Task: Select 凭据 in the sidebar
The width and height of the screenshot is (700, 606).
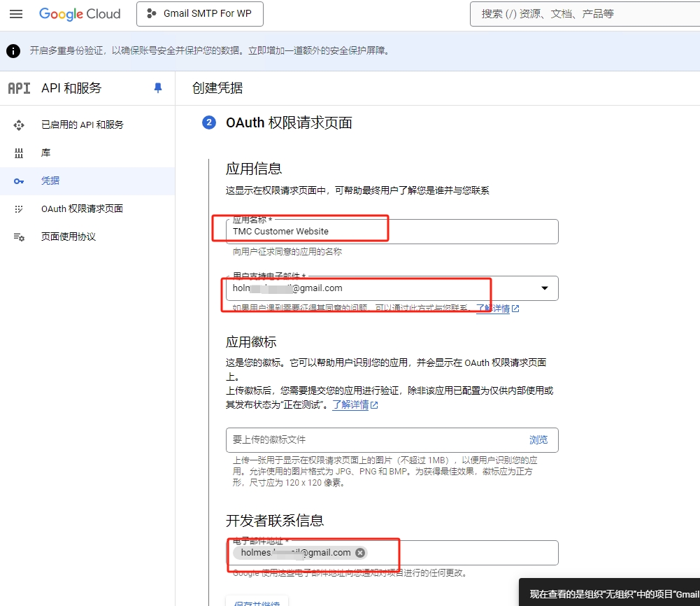Action: click(x=87, y=181)
